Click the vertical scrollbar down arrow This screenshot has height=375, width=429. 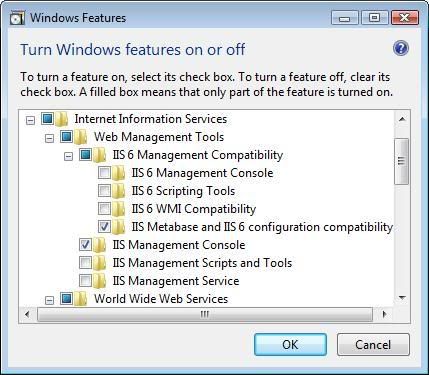pos(402,298)
